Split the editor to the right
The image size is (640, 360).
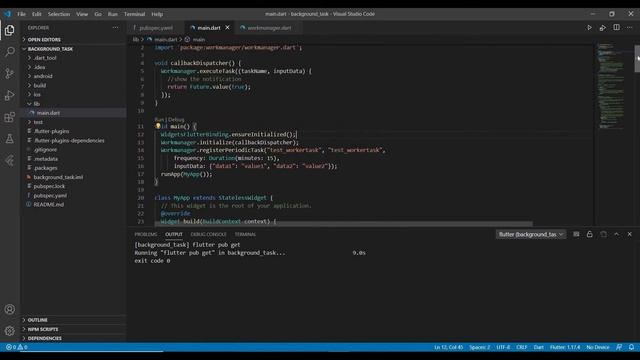616,27
